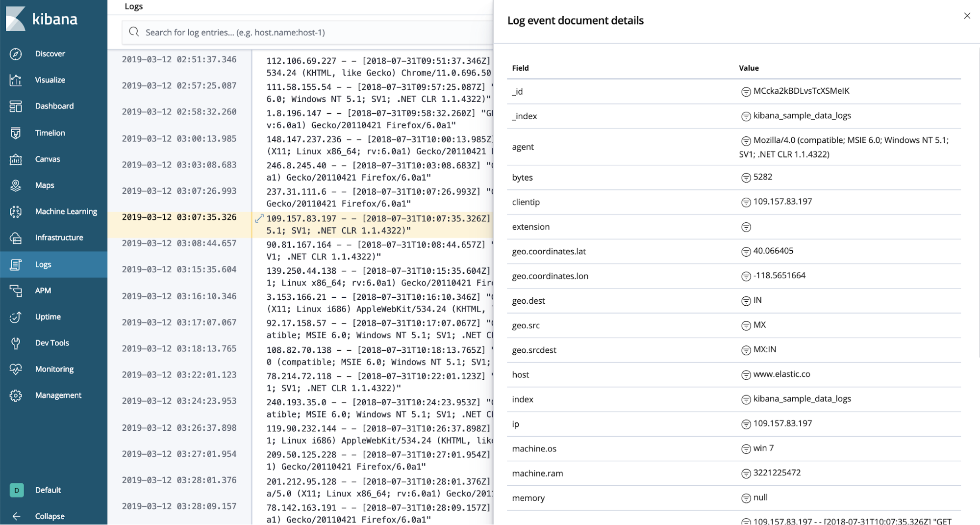
Task: Select the Visualize icon in sidebar
Action: (x=50, y=79)
